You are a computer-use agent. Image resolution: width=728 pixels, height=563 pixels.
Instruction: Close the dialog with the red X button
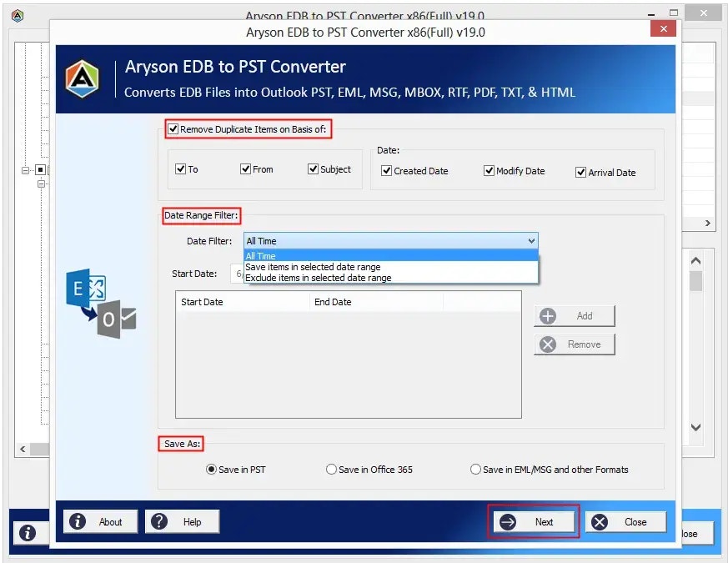663,29
